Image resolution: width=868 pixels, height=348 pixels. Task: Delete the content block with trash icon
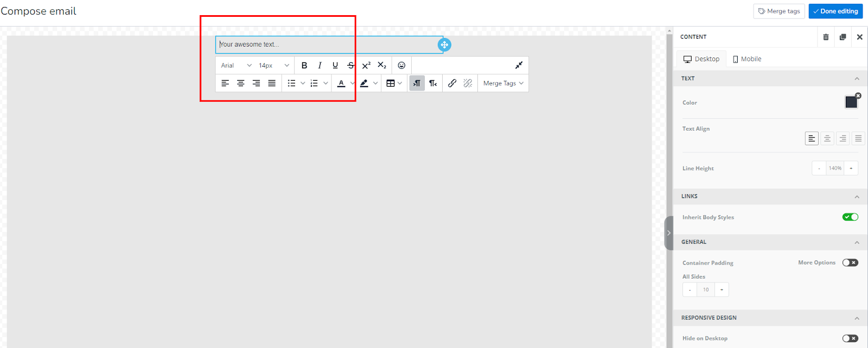[x=826, y=37]
